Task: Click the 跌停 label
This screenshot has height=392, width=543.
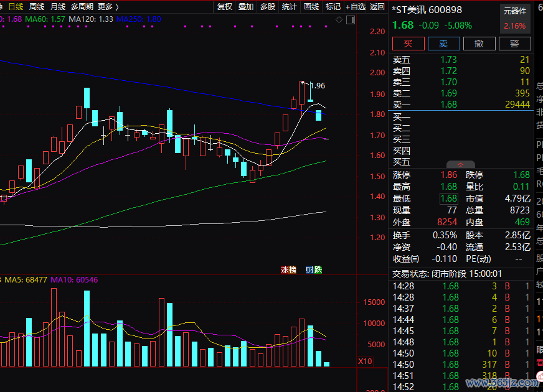Action: pyautogui.click(x=475, y=175)
